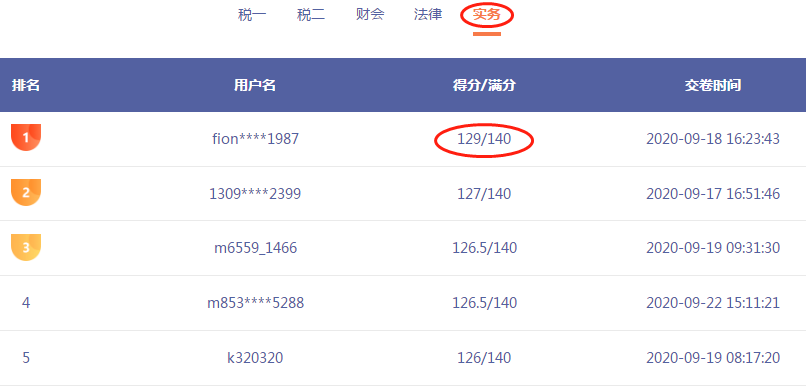Click the rank 1 red badge icon
This screenshot has height=391, width=806.
pyautogui.click(x=26, y=137)
